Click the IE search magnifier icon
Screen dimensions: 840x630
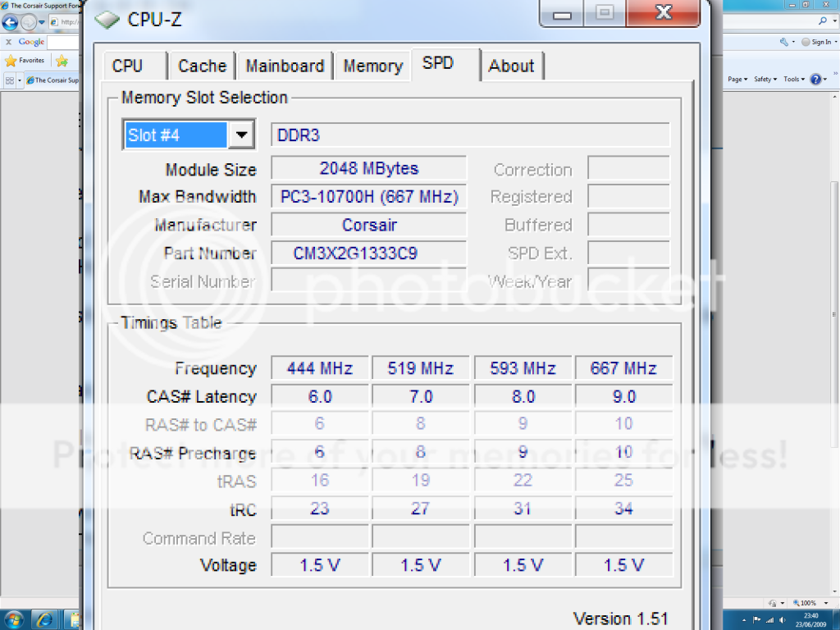tap(823, 21)
